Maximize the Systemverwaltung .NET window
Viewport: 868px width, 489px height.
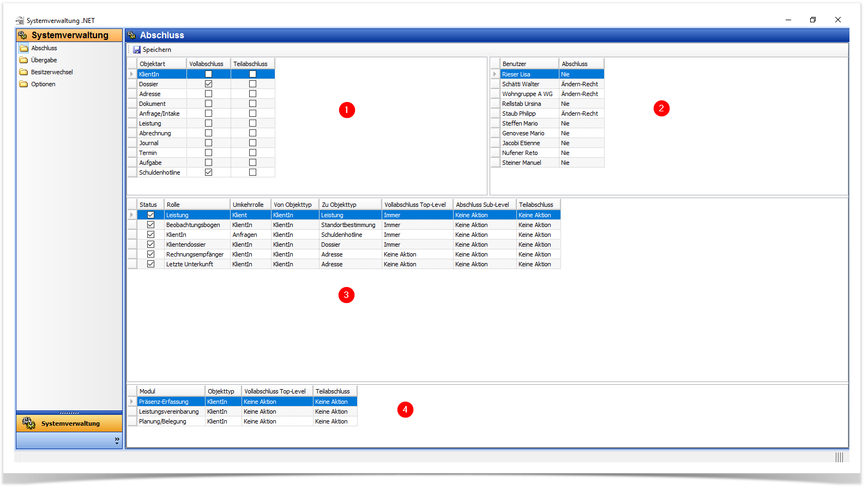[813, 20]
